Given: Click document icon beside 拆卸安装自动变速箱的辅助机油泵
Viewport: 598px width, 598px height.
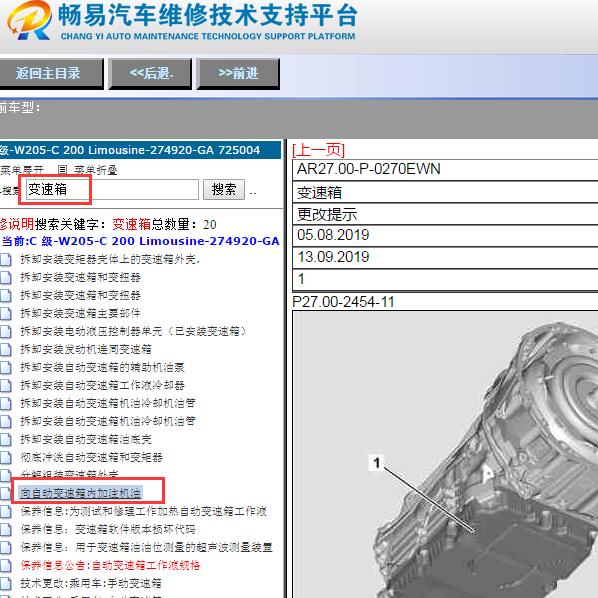Looking at the screenshot, I should click(6, 368).
